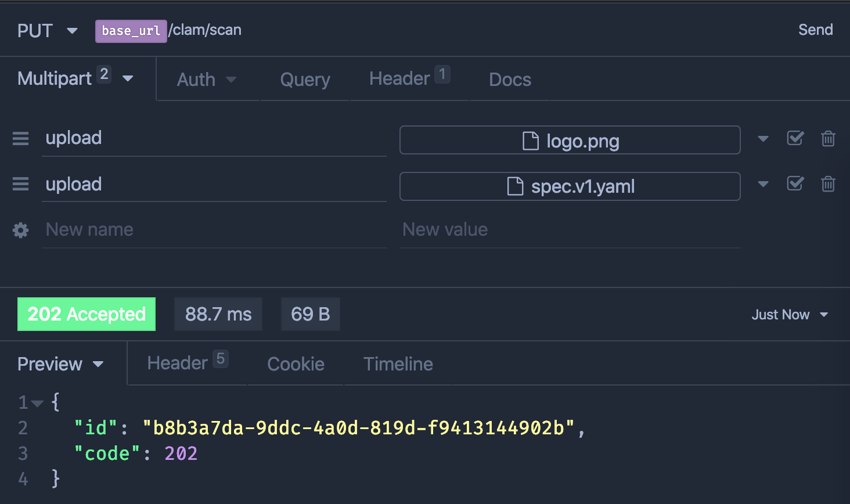
Task: Collapse the JSON object on line 1
Action: pos(38,403)
